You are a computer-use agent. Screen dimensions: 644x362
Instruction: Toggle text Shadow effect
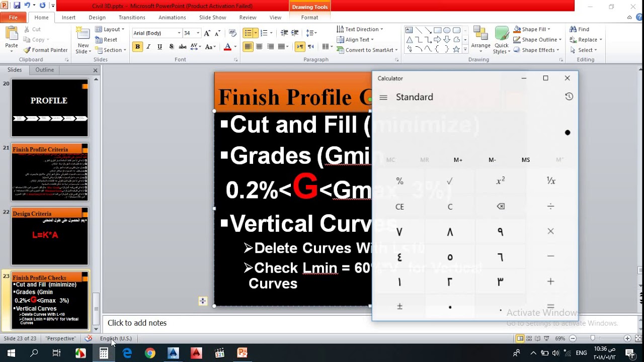coord(171,47)
